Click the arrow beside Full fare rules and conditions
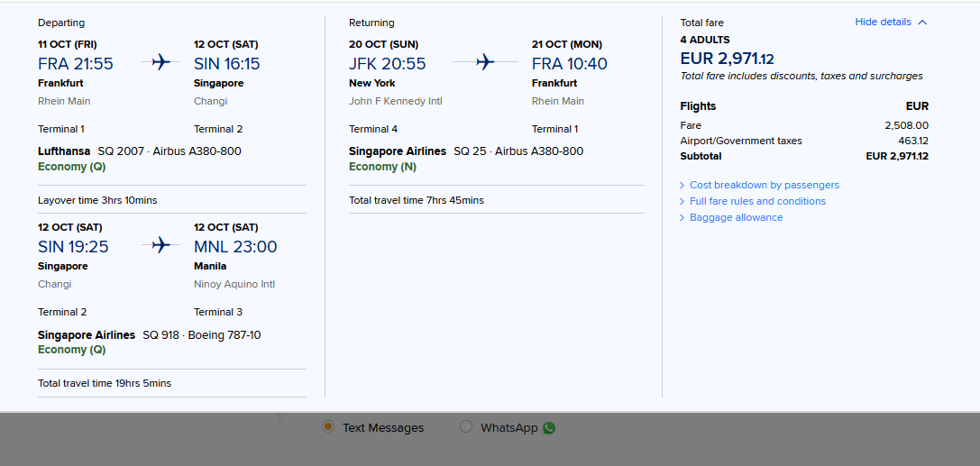The width and height of the screenshot is (980, 466). click(x=682, y=202)
